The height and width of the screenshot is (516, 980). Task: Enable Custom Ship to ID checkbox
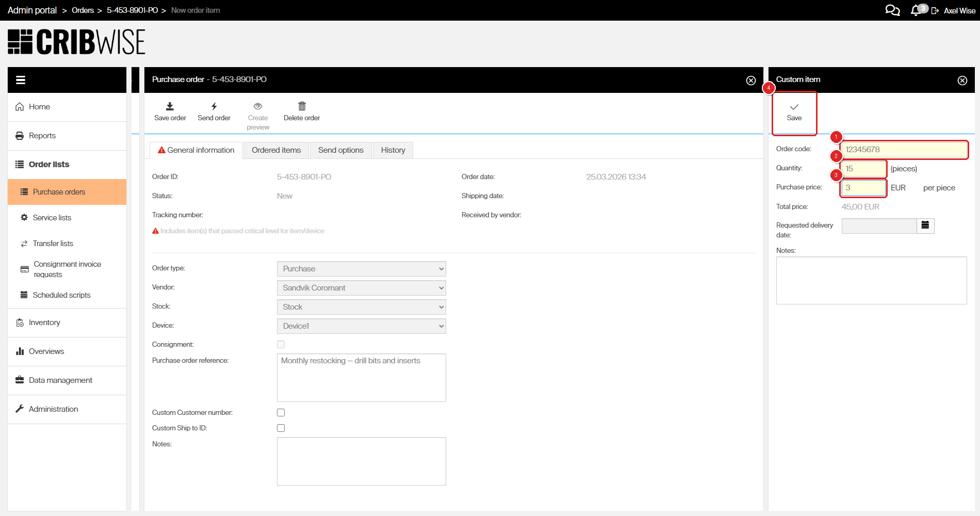[x=281, y=428]
